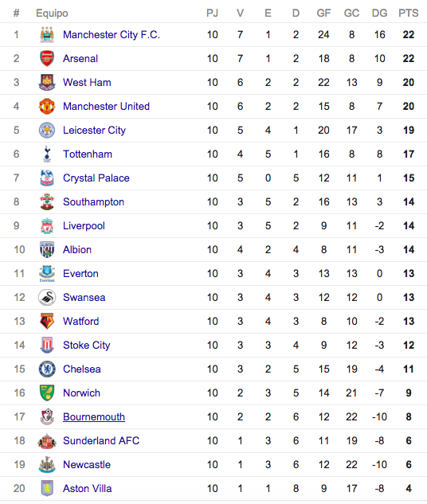Click the Tottenham cockerel logo

point(47,154)
